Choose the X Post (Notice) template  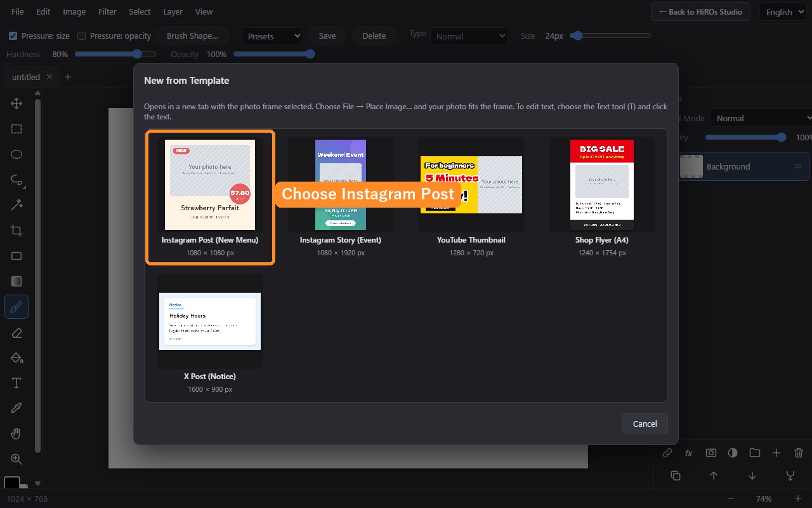[210, 333]
